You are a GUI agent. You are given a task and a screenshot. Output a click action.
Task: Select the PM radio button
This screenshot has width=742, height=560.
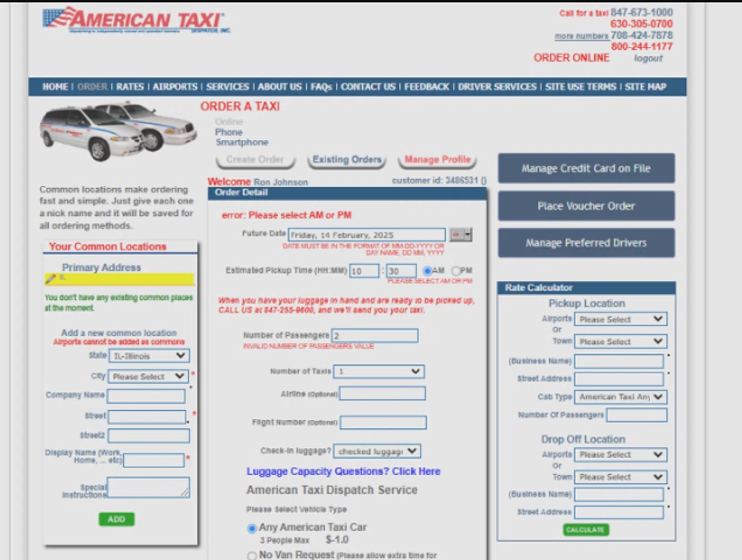pyautogui.click(x=456, y=271)
